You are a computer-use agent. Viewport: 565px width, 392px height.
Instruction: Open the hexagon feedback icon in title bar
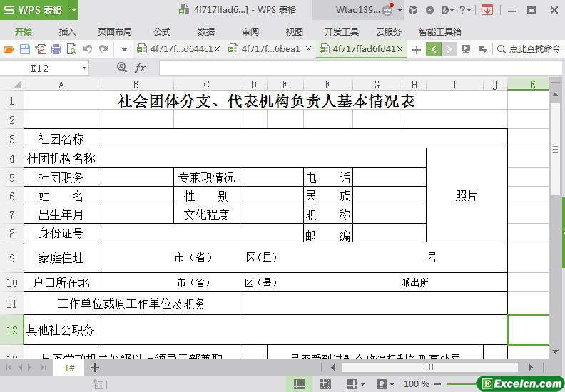[x=429, y=10]
